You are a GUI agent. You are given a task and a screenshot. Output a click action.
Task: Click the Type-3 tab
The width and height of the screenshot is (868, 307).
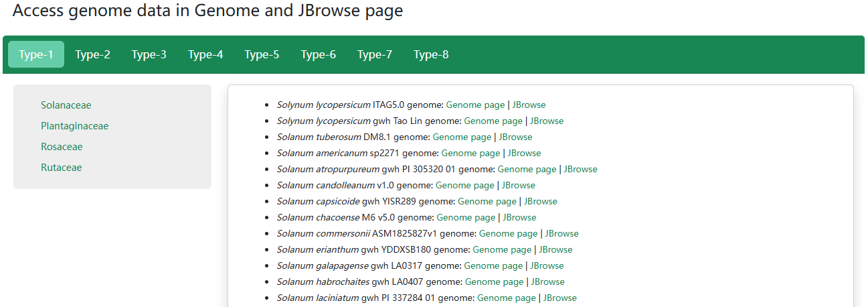point(149,55)
